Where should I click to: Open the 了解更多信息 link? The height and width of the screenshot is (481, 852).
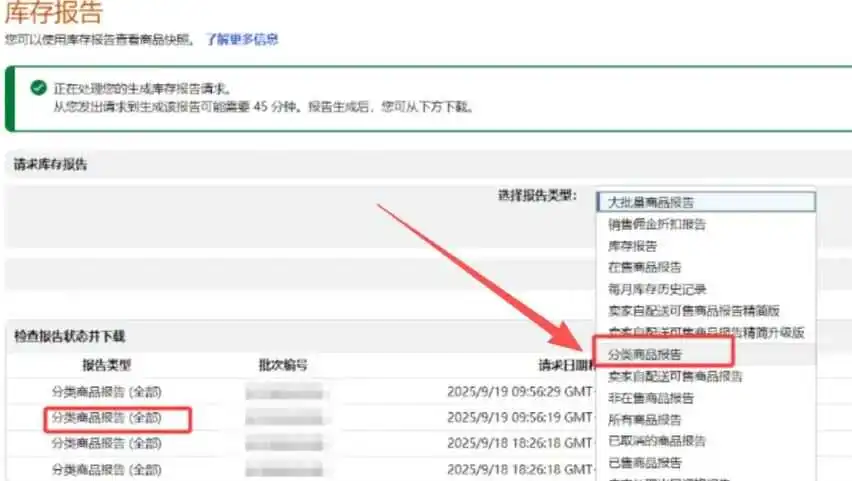[242, 39]
